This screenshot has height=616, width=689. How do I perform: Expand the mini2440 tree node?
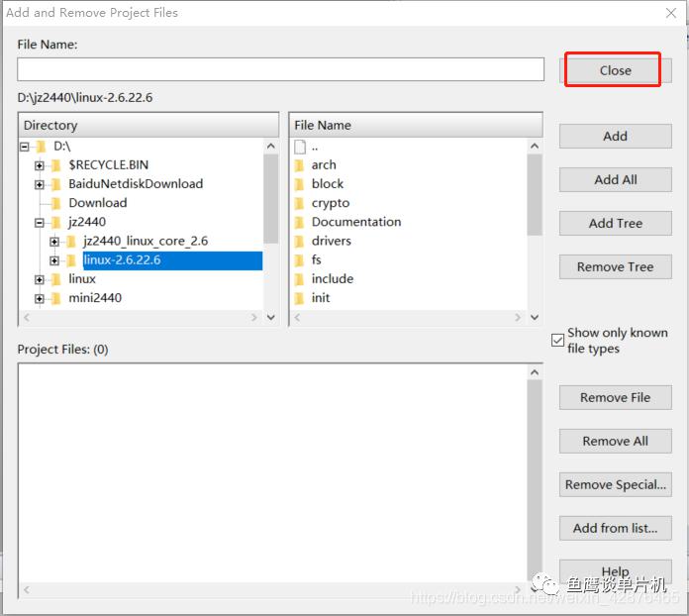coord(40,298)
